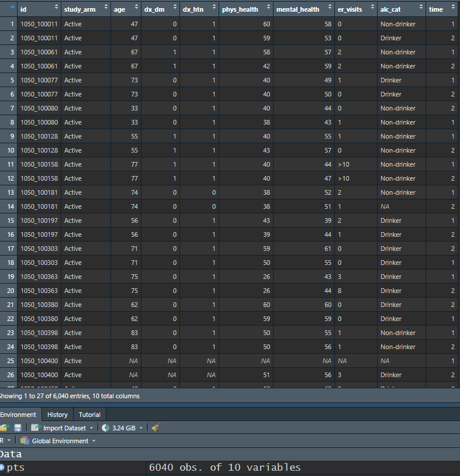Click the Import Dataset table icon
Image resolution: width=460 pixels, height=476 pixels.
tap(36, 427)
